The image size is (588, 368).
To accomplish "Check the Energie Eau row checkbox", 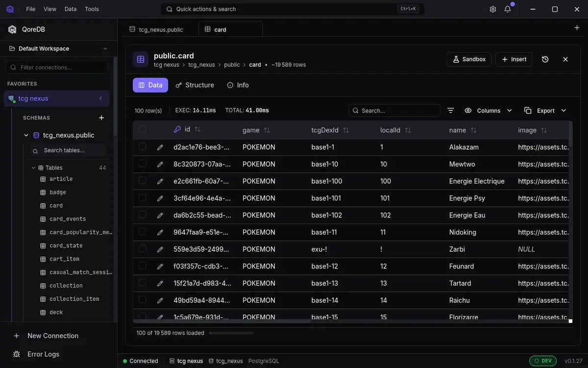I will [x=142, y=214].
